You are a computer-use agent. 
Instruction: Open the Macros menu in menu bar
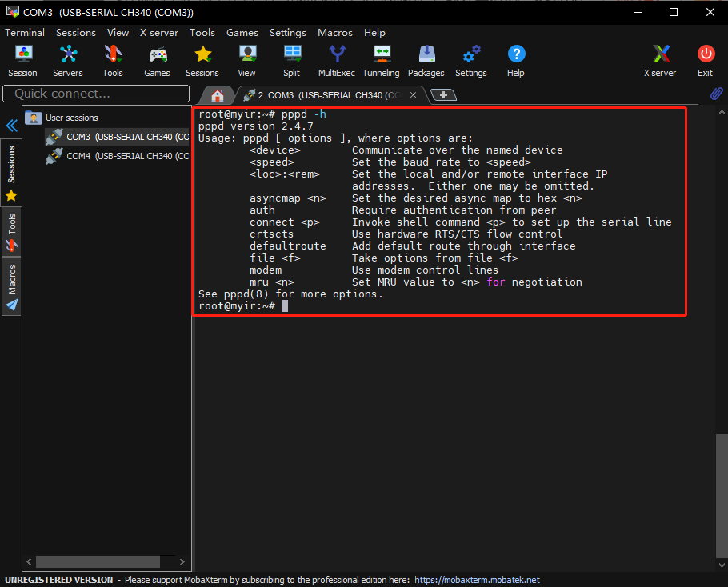coord(335,33)
